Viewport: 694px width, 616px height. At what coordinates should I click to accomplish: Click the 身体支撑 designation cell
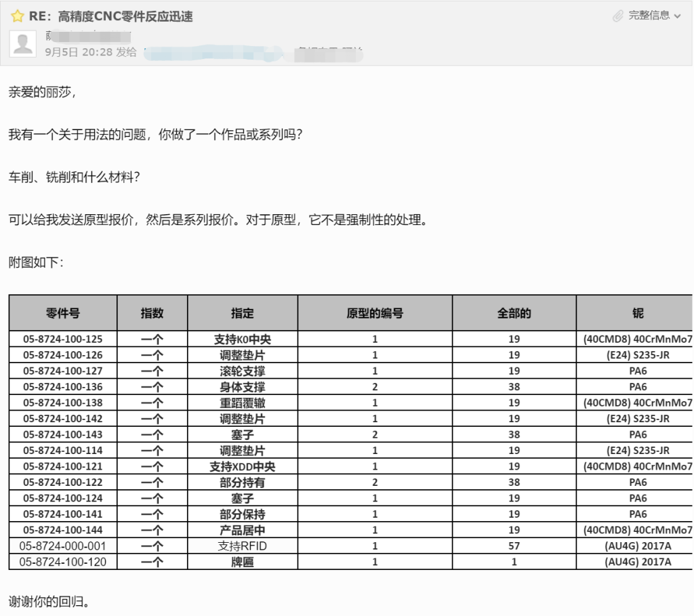pos(243,387)
